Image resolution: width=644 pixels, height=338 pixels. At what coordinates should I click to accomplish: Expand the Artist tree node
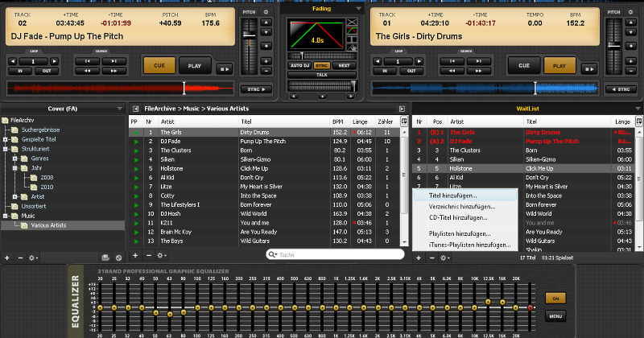[x=14, y=196]
